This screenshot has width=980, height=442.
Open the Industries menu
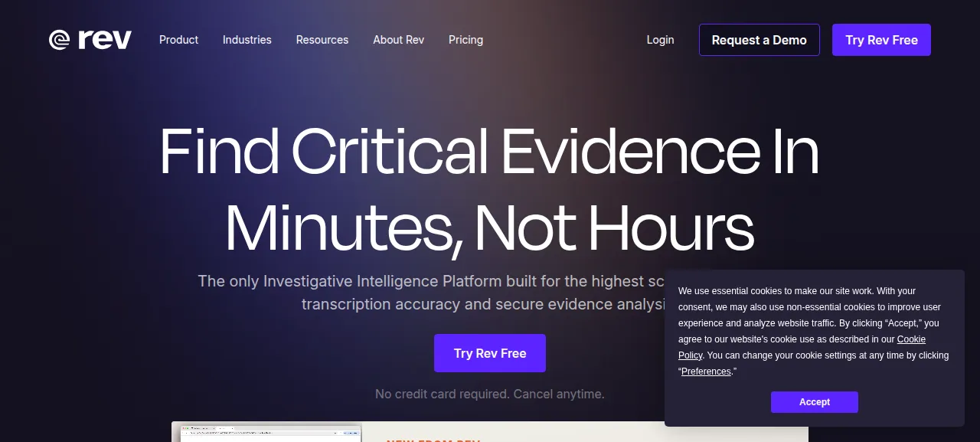pos(247,40)
